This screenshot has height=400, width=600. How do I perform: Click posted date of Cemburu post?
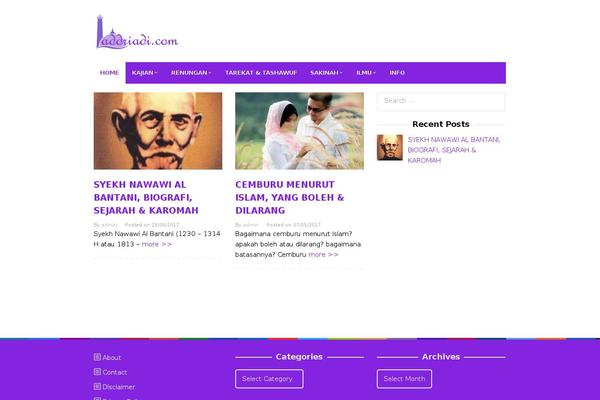click(x=307, y=225)
